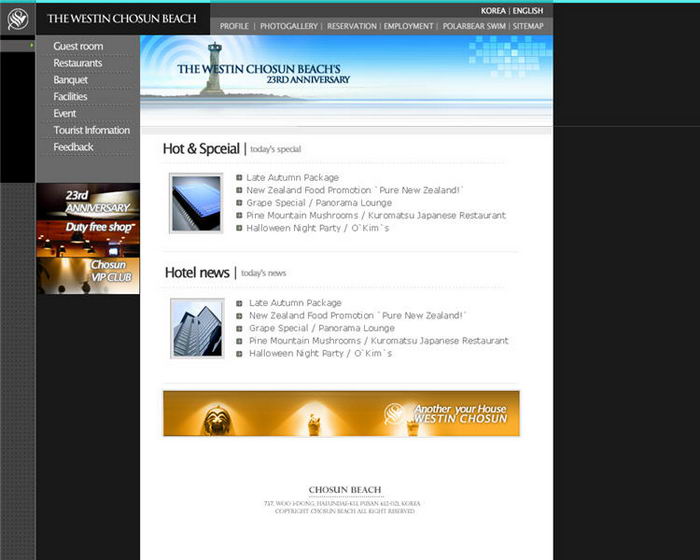The image size is (700, 560).
Task: Open the Chosun VIP Club banner
Action: point(88,272)
